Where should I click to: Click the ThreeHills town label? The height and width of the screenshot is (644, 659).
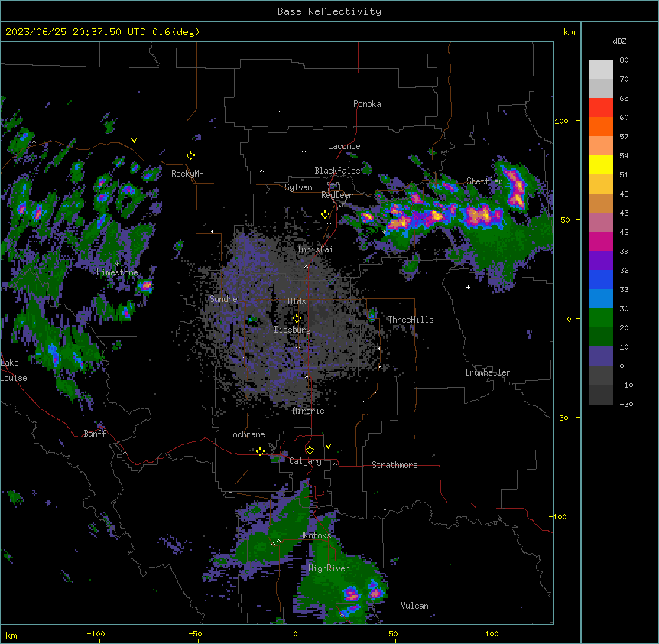pyautogui.click(x=411, y=320)
